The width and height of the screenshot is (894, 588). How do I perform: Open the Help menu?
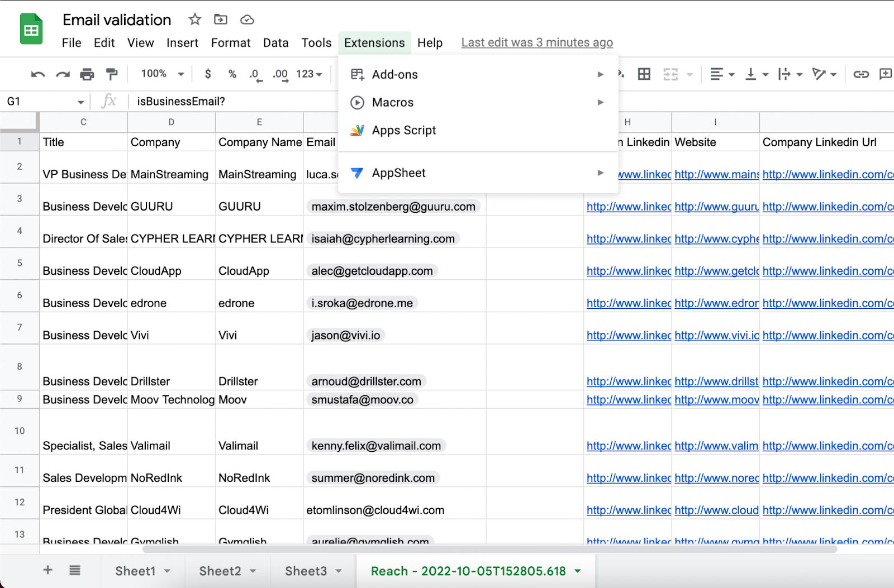tap(430, 43)
